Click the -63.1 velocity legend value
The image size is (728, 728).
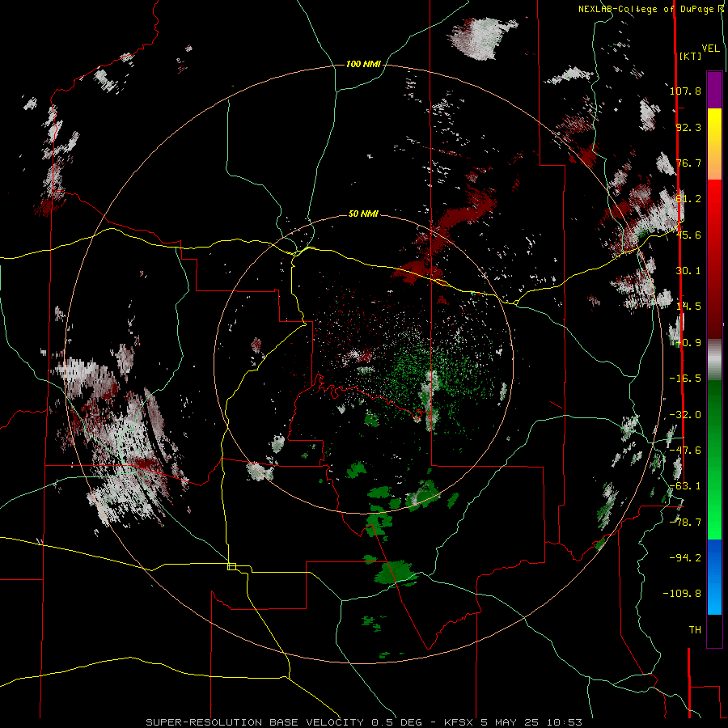point(685,486)
